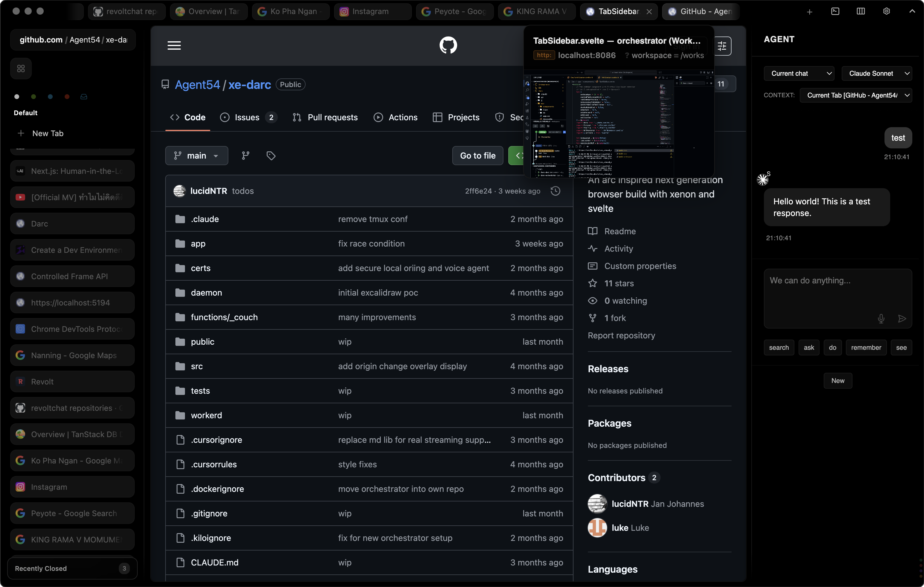The height and width of the screenshot is (587, 924).
Task: Open the main branch dropdown
Action: (196, 155)
